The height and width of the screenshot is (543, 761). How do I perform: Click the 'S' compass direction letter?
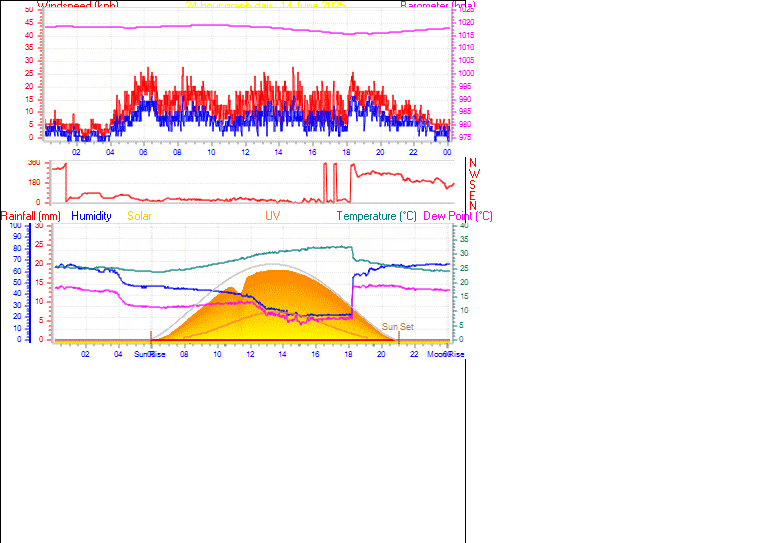click(472, 185)
